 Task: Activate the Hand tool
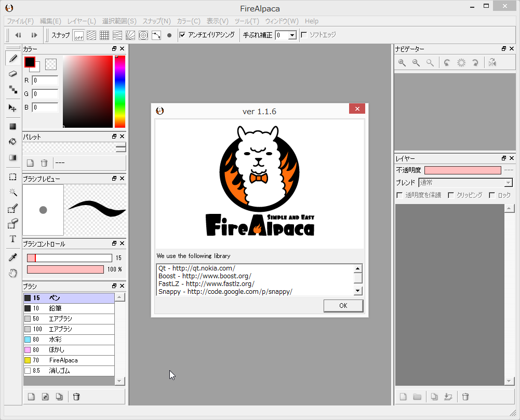(x=13, y=273)
